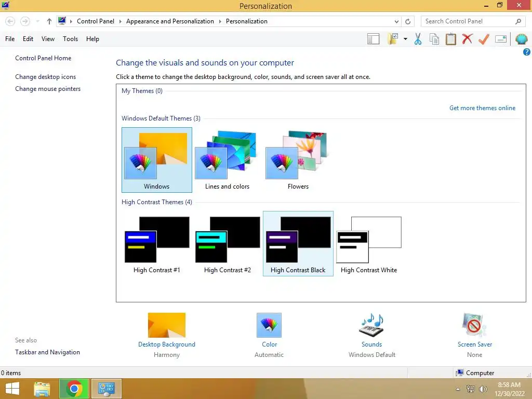Click the search magnifier icon
This screenshot has width=532, height=399.
click(518, 21)
